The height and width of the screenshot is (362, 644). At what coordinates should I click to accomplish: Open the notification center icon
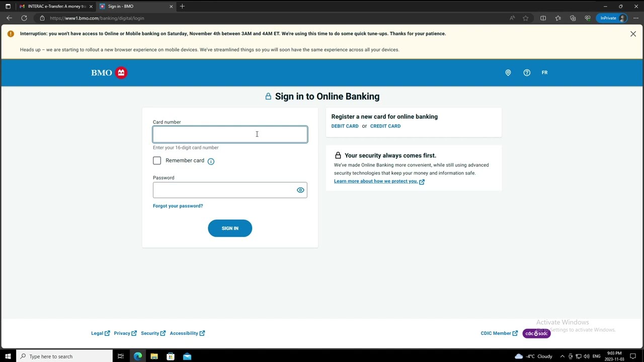[633, 356]
